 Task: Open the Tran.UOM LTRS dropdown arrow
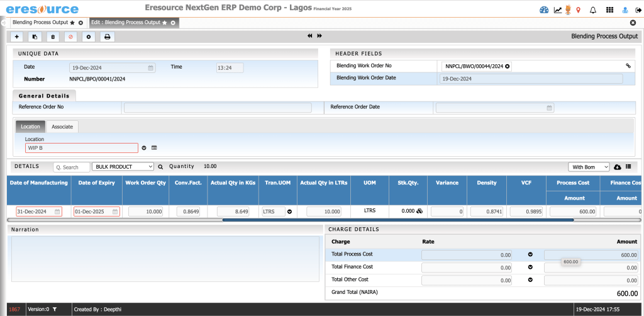pyautogui.click(x=290, y=212)
